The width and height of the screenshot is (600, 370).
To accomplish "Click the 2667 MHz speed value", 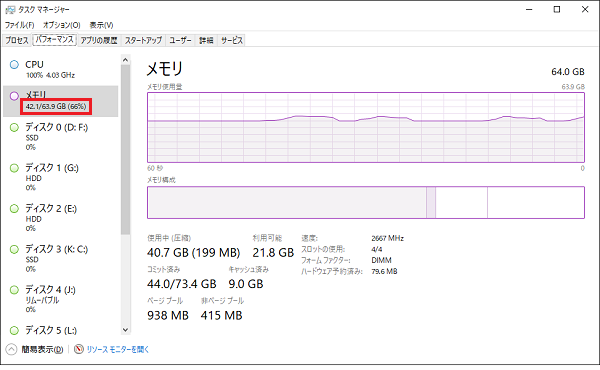I will click(x=388, y=238).
